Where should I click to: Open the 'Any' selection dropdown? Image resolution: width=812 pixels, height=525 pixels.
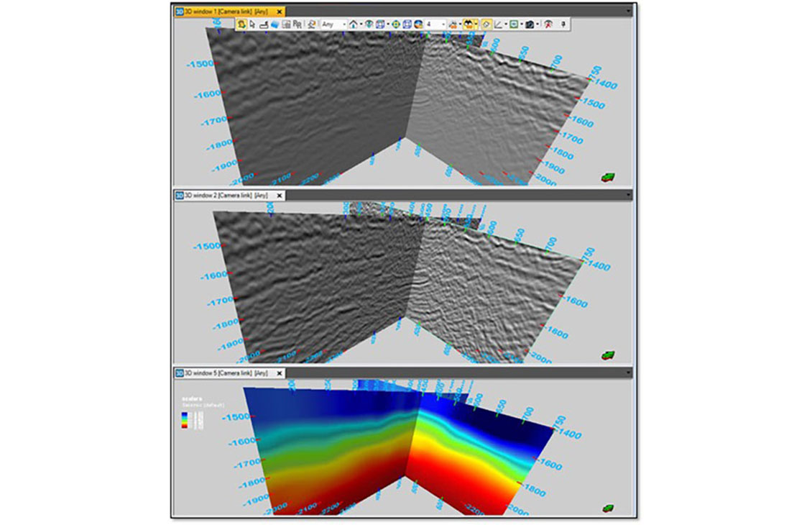(334, 24)
